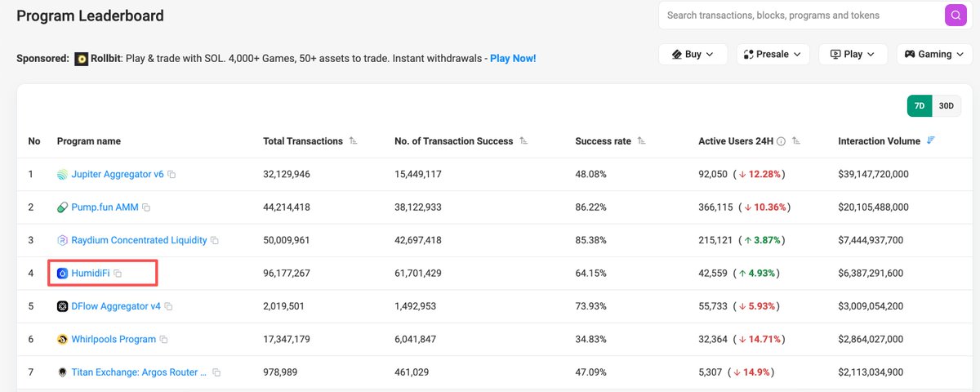Click the Rollbit sponsor logo

point(82,59)
